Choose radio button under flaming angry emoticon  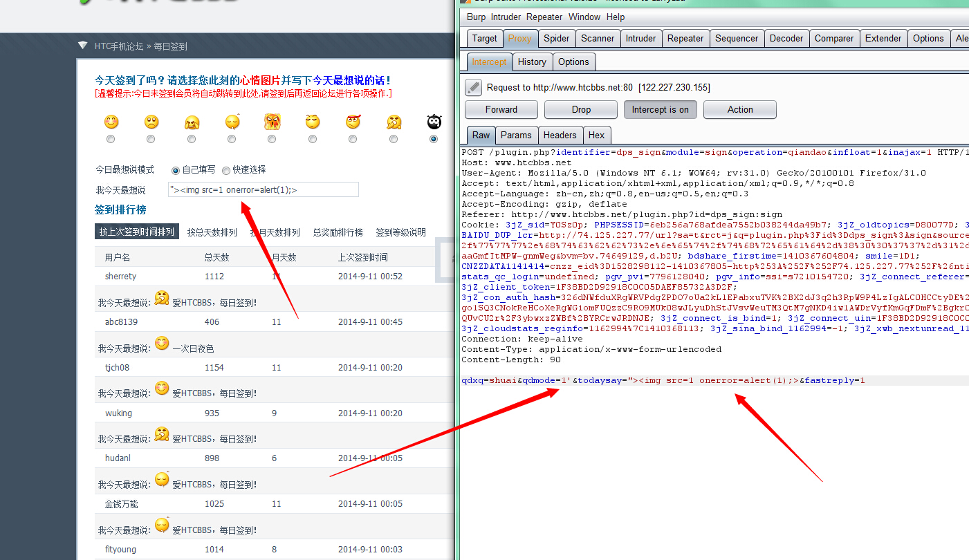[x=272, y=139]
